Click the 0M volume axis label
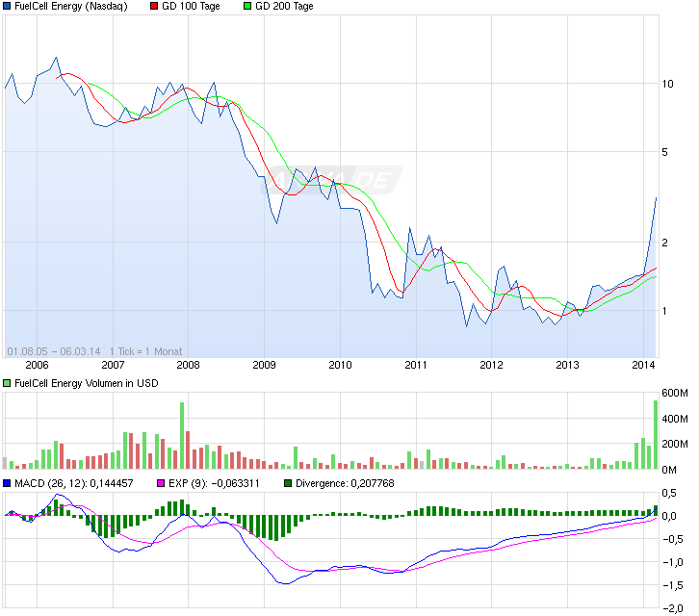The width and height of the screenshot is (699, 616). click(x=669, y=470)
